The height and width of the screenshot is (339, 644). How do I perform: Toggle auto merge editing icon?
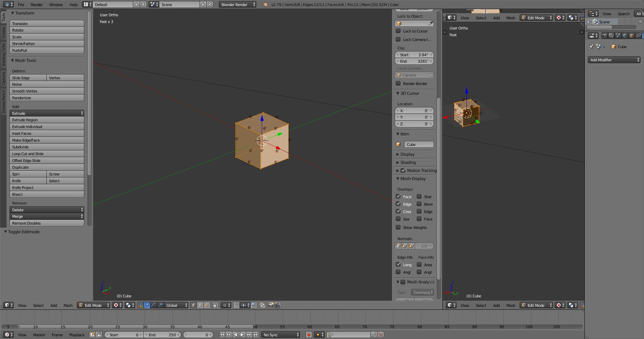point(262,305)
